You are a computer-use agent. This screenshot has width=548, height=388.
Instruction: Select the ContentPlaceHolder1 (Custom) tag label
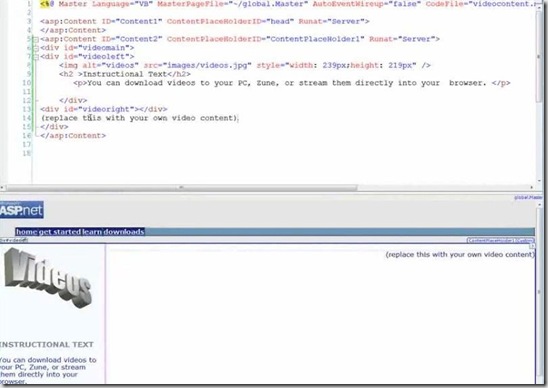tap(500, 240)
